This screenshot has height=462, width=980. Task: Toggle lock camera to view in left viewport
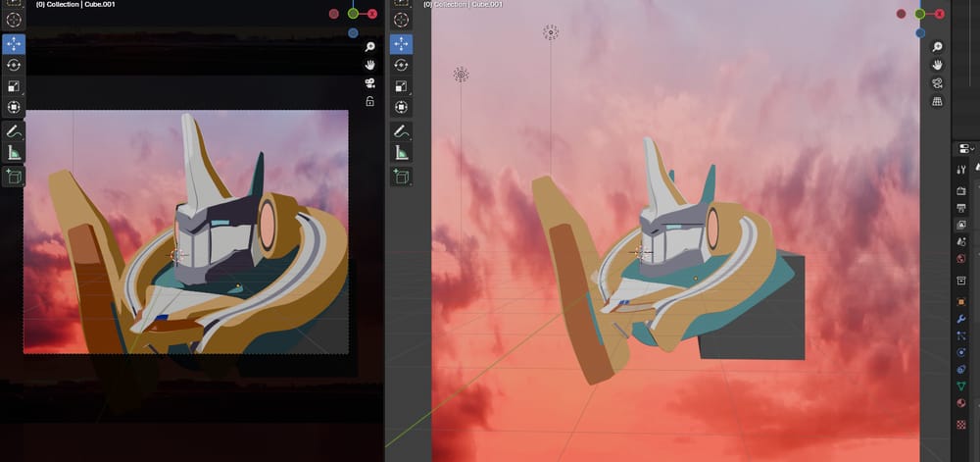coord(370,101)
